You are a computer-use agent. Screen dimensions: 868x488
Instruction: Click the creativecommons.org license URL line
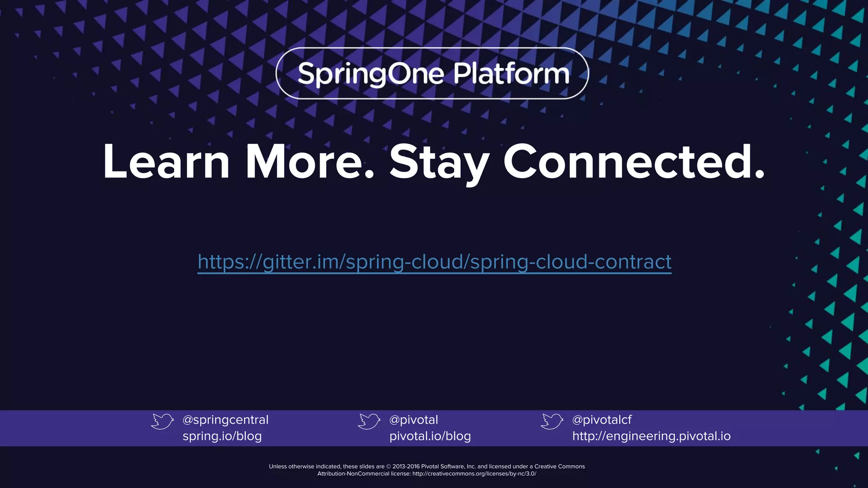[x=427, y=474]
